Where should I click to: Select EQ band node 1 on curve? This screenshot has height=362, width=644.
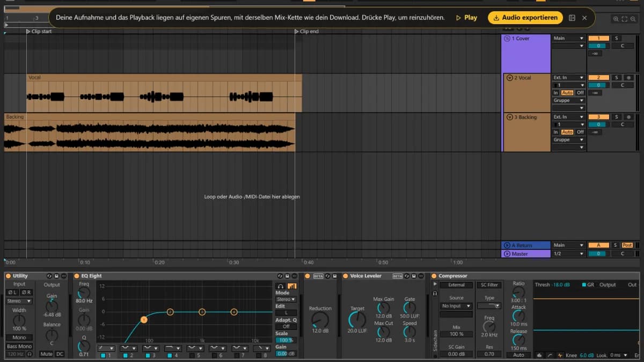tap(144, 320)
